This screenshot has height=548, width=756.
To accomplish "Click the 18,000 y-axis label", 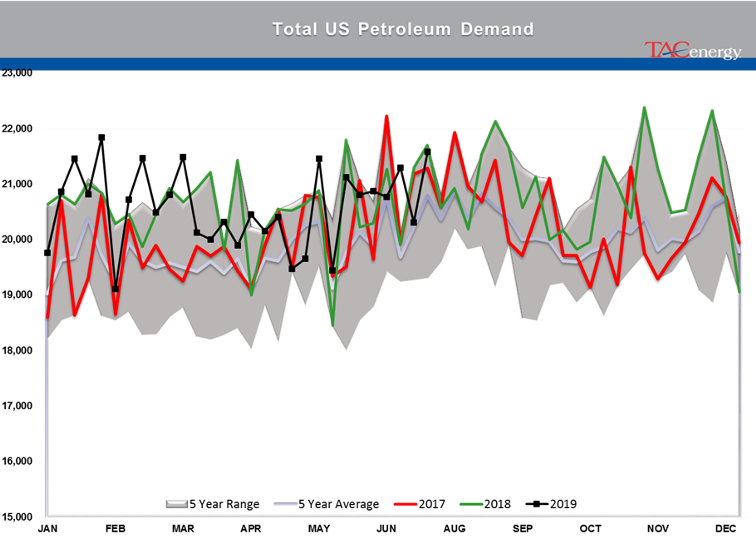I will 17,350.
